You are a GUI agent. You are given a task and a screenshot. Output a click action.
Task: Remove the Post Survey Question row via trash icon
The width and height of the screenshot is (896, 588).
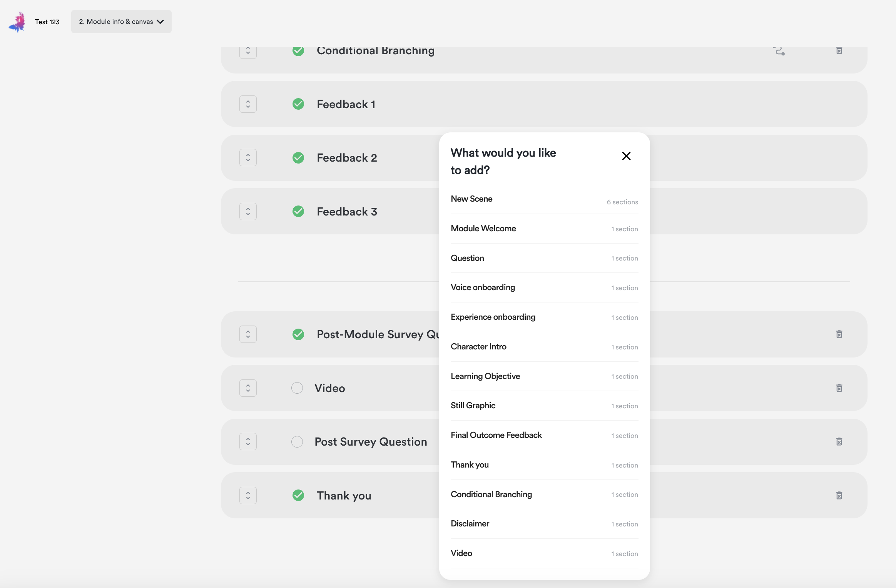tap(839, 441)
